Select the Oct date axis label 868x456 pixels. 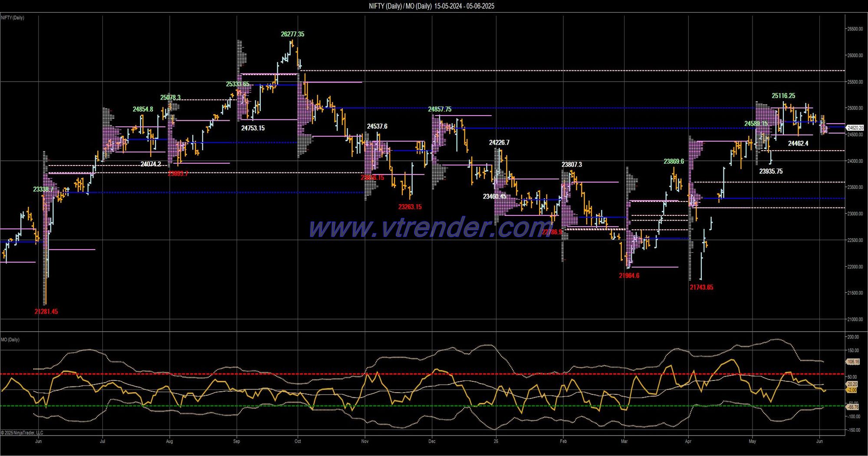[x=298, y=442]
